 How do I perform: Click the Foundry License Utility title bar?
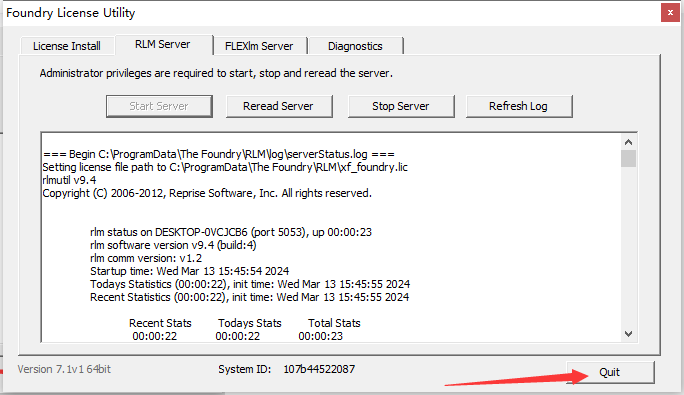[x=332, y=13]
